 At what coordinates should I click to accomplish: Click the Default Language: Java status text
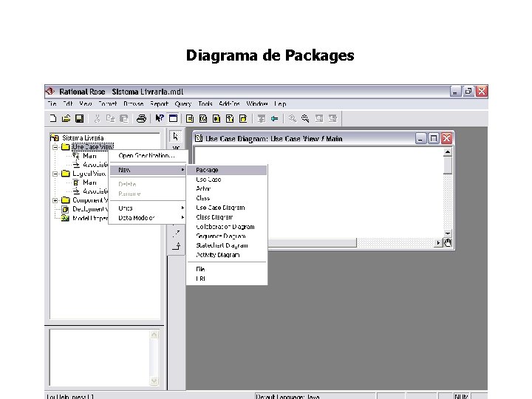click(287, 396)
